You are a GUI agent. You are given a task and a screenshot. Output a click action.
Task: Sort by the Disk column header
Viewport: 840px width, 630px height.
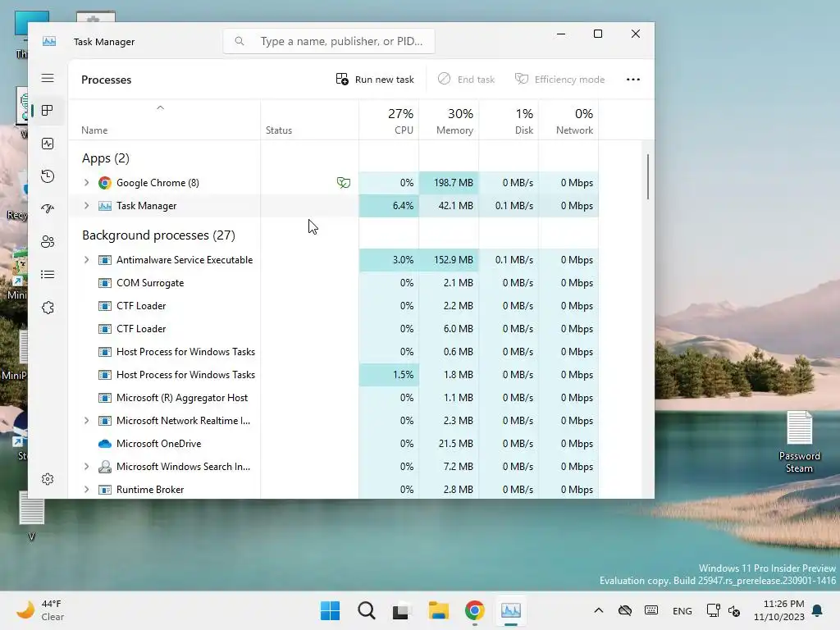pyautogui.click(x=509, y=121)
